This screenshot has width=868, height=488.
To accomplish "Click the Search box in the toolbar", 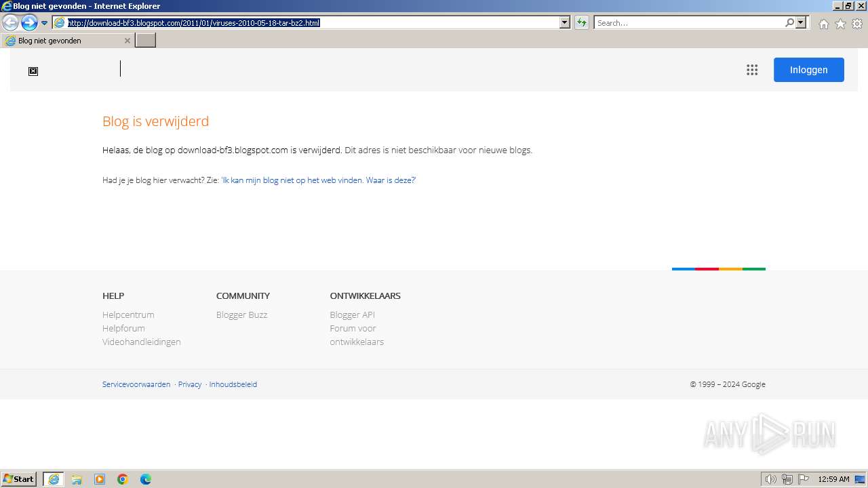I will tap(688, 23).
